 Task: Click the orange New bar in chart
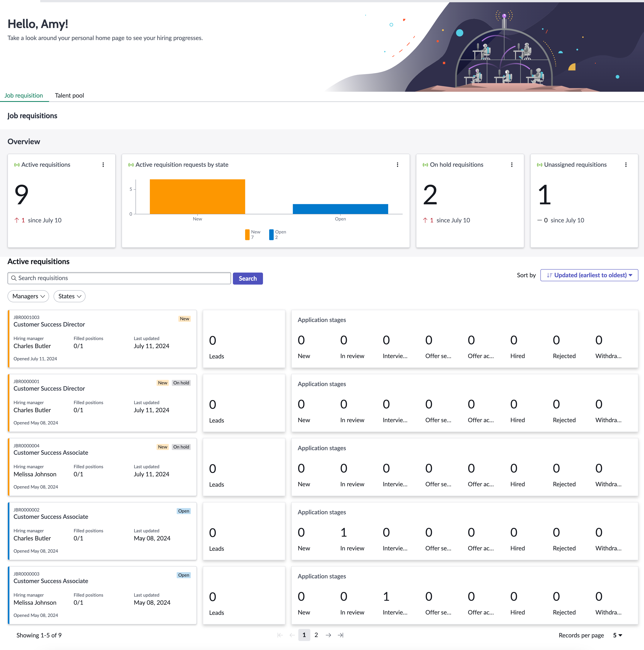point(197,196)
